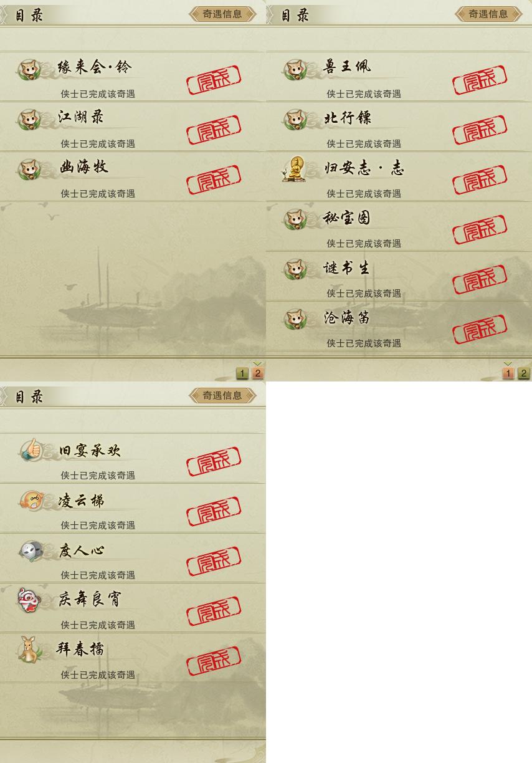Click the fox icon next to 沧海笛
Image resolution: width=532 pixels, height=763 pixels.
point(295,320)
